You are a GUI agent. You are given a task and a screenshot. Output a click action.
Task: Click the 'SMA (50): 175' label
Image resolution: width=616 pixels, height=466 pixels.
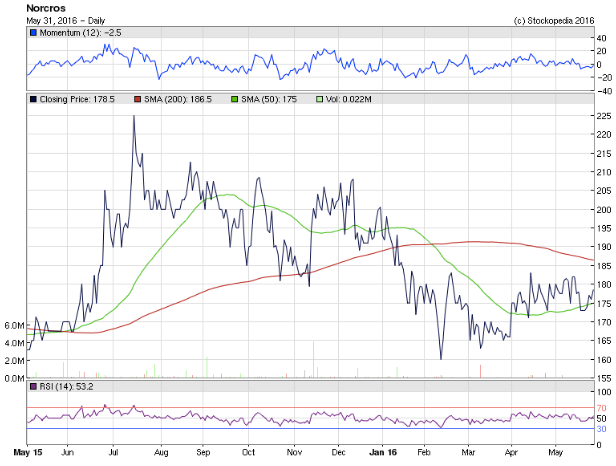pos(269,99)
